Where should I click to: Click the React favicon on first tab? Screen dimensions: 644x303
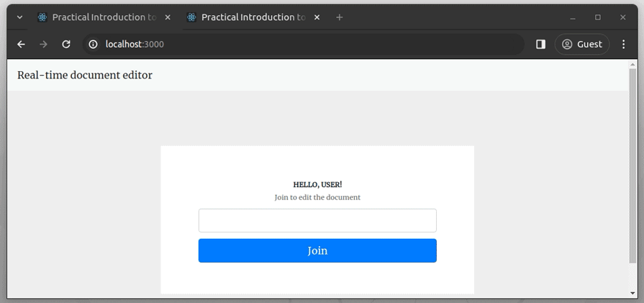point(42,17)
